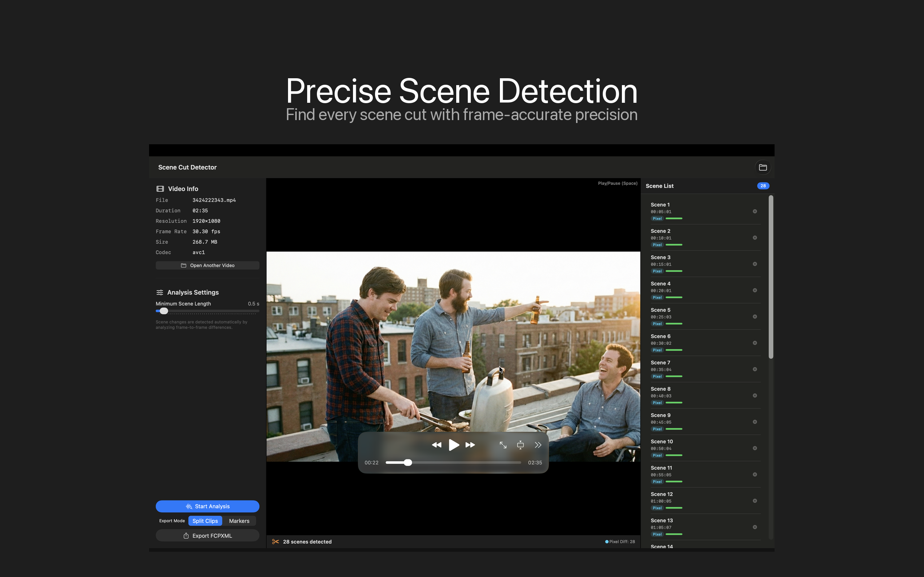Click the fullscreen expand arrows icon

(x=503, y=445)
